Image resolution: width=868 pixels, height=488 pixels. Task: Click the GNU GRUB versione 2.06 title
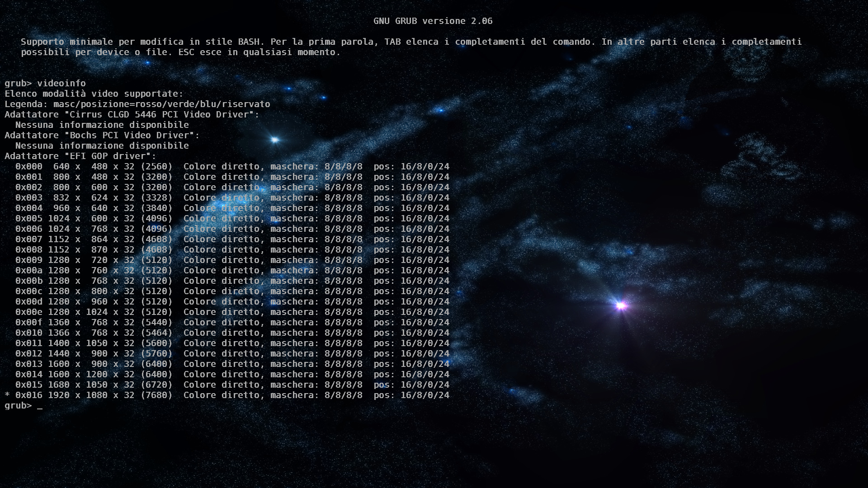[x=433, y=21]
